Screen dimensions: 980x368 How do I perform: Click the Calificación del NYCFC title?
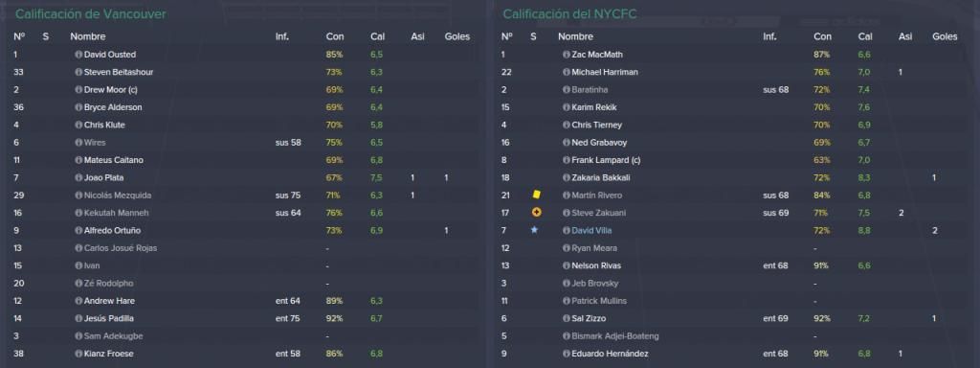tap(569, 13)
